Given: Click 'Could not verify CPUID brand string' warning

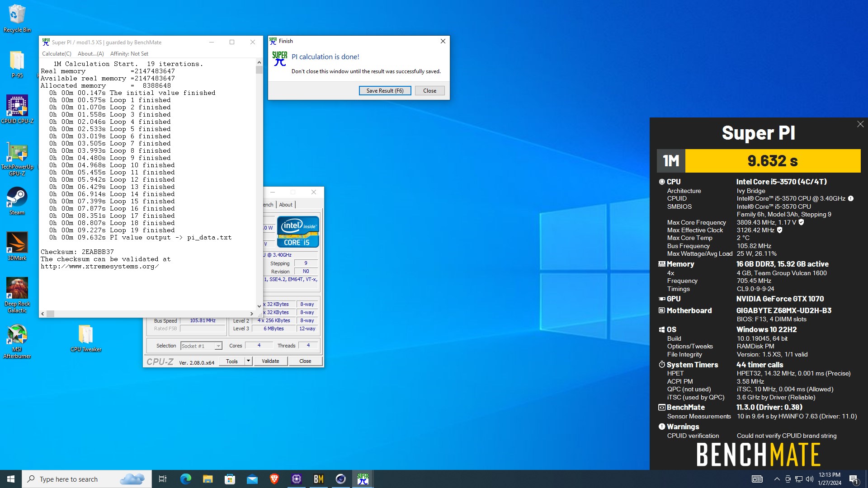Looking at the screenshot, I should click(x=787, y=436).
